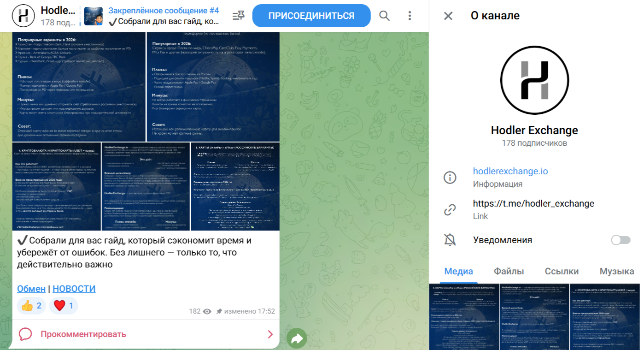Switch to the Музыка tab

[617, 272]
